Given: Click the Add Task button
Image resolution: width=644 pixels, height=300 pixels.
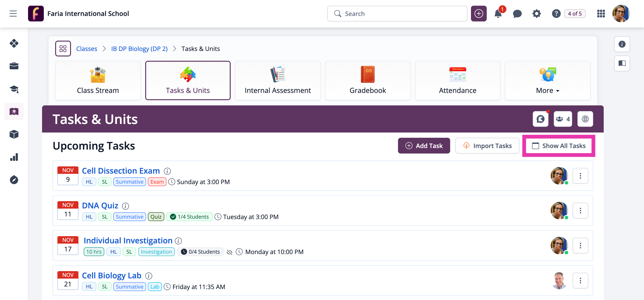Looking at the screenshot, I should (424, 146).
